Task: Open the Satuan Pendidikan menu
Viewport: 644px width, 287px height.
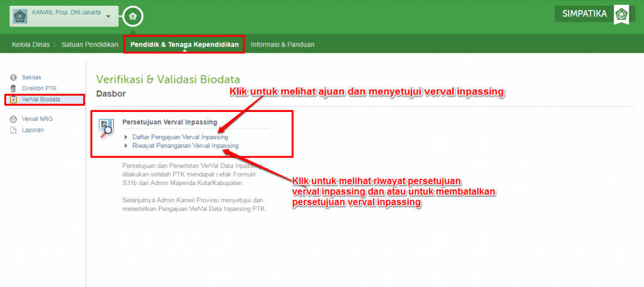Action: click(x=90, y=45)
